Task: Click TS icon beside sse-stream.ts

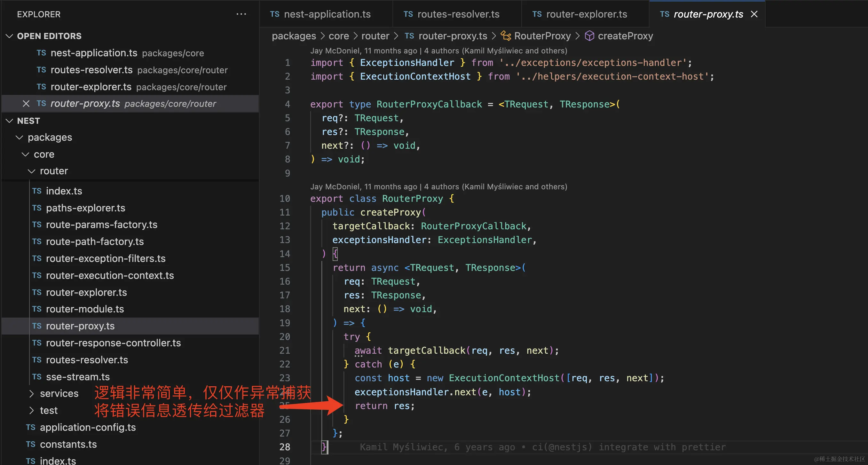Action: (x=37, y=377)
